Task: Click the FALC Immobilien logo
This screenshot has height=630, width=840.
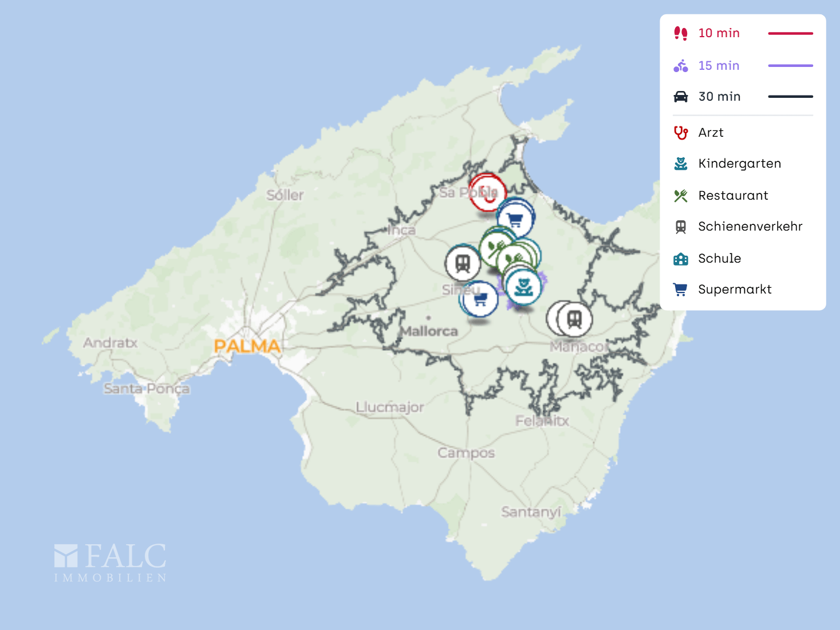Action: point(110,563)
